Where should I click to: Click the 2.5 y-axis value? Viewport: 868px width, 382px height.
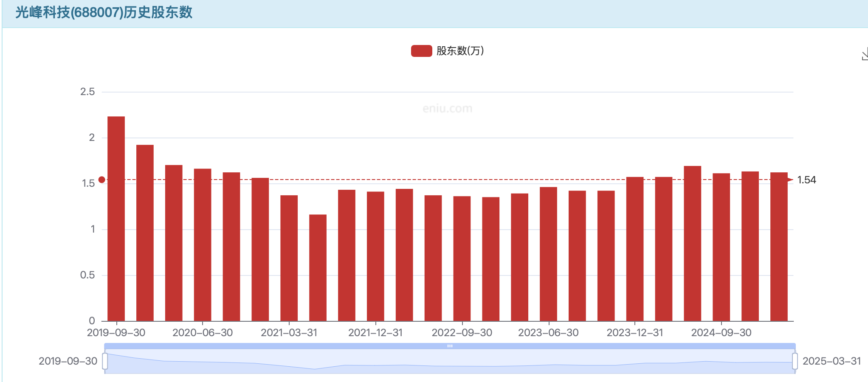point(87,92)
